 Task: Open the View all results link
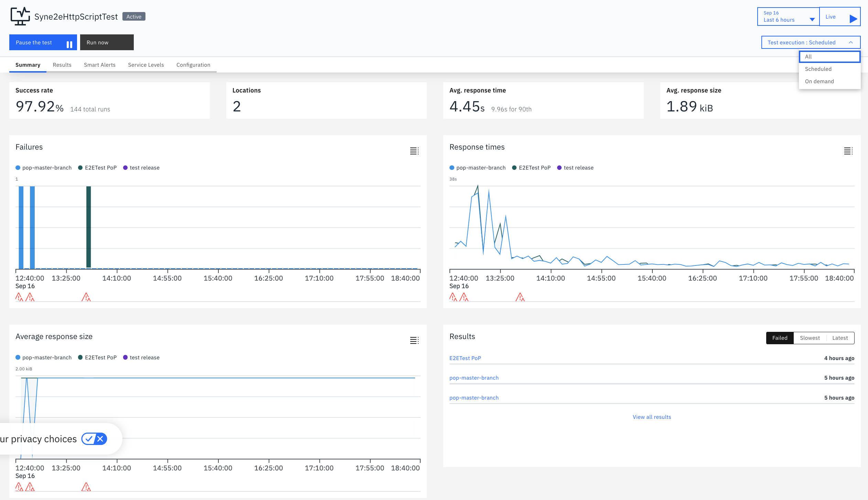tap(652, 417)
